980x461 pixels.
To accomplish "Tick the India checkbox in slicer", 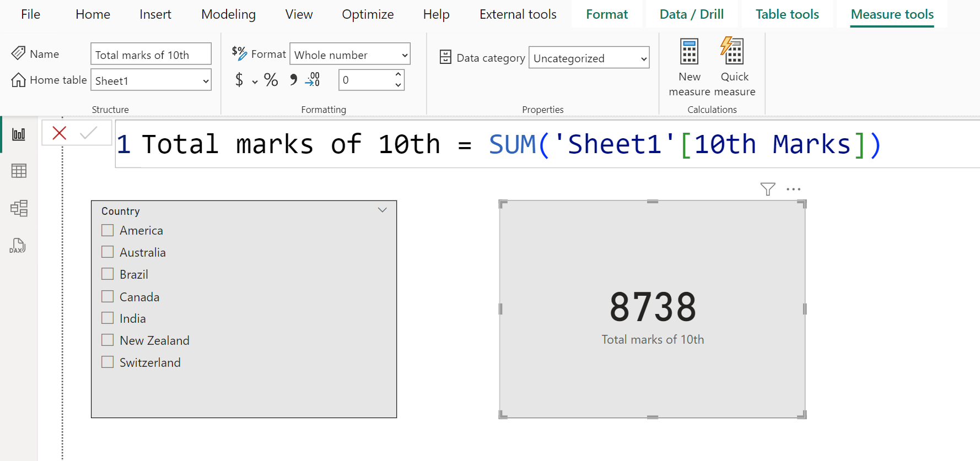I will (x=108, y=318).
